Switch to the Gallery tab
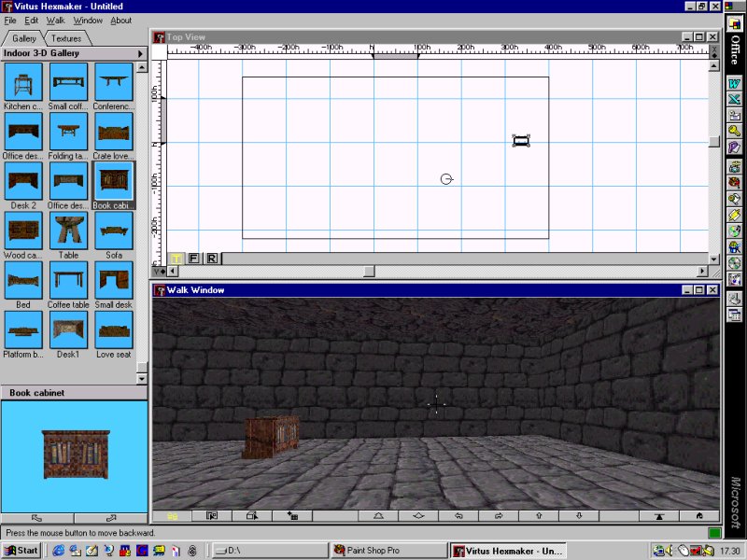Image resolution: width=747 pixels, height=560 pixels. (24, 38)
